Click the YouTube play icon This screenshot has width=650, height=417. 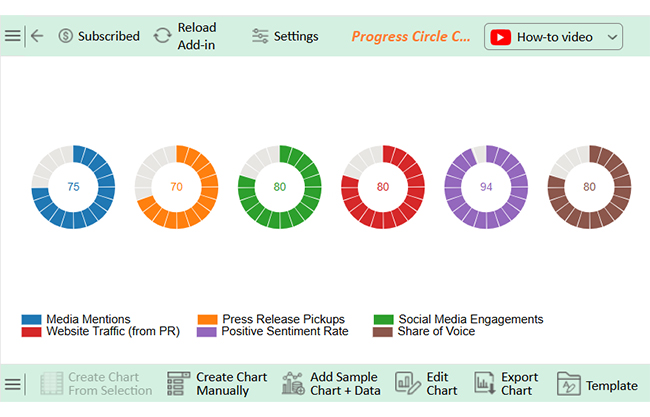[x=500, y=37]
